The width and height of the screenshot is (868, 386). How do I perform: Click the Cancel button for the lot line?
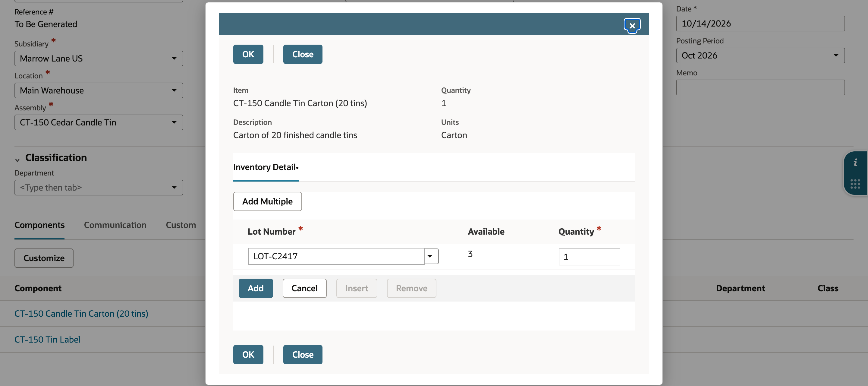(304, 288)
